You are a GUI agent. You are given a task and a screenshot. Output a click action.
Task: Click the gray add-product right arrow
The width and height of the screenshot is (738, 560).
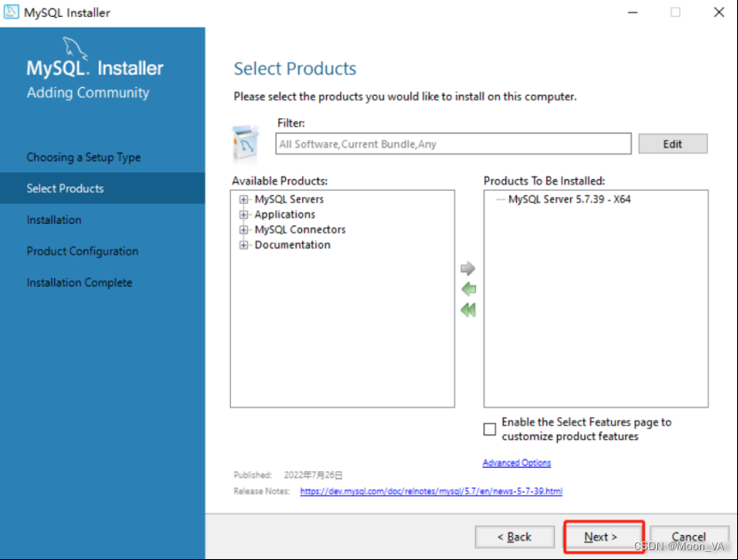coord(468,269)
